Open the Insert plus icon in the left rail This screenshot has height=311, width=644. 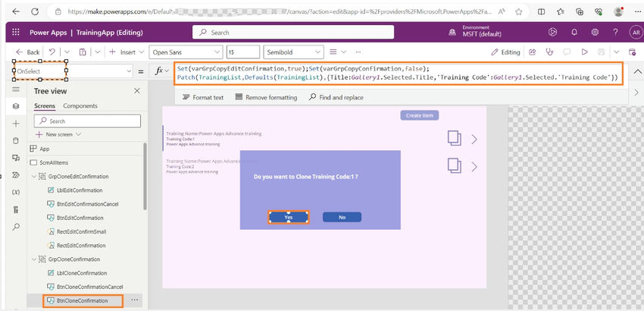coord(16,124)
